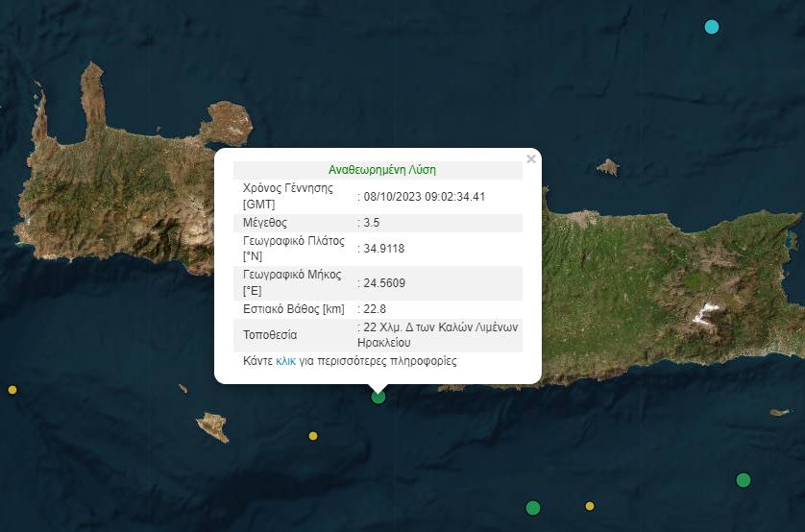Click the green marker under the popup pointer

pos(378,396)
